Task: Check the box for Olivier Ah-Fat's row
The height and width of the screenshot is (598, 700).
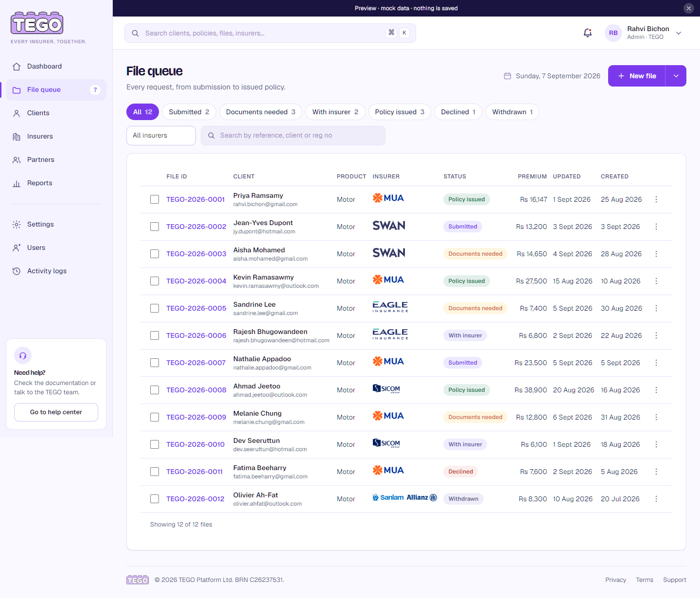Action: coord(155,499)
